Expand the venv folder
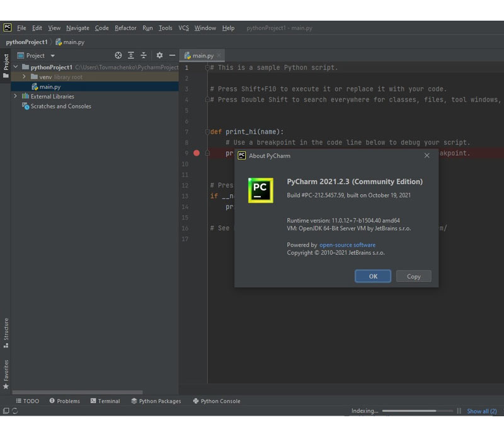Screen dimensions: 504x432 tap(24, 76)
